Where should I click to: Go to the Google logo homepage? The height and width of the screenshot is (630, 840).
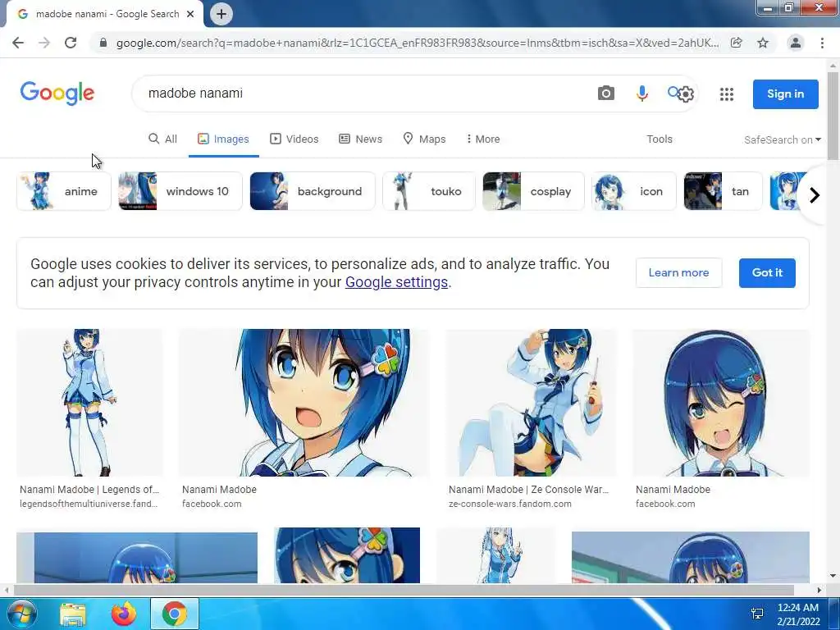click(x=57, y=94)
